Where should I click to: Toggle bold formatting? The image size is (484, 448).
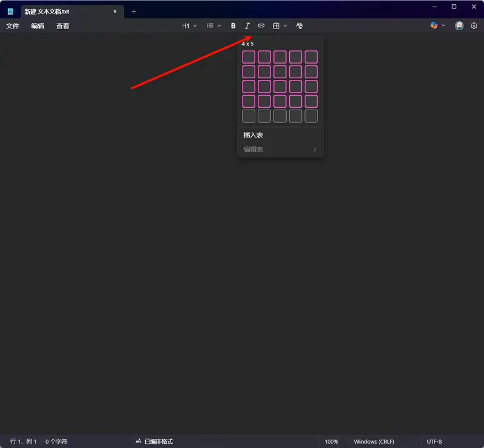(234, 25)
